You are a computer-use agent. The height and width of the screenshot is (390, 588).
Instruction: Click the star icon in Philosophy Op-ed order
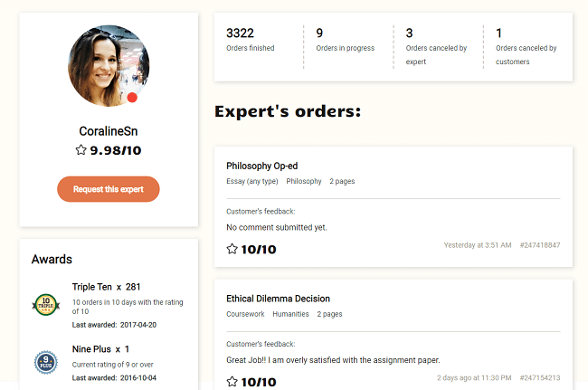click(232, 249)
